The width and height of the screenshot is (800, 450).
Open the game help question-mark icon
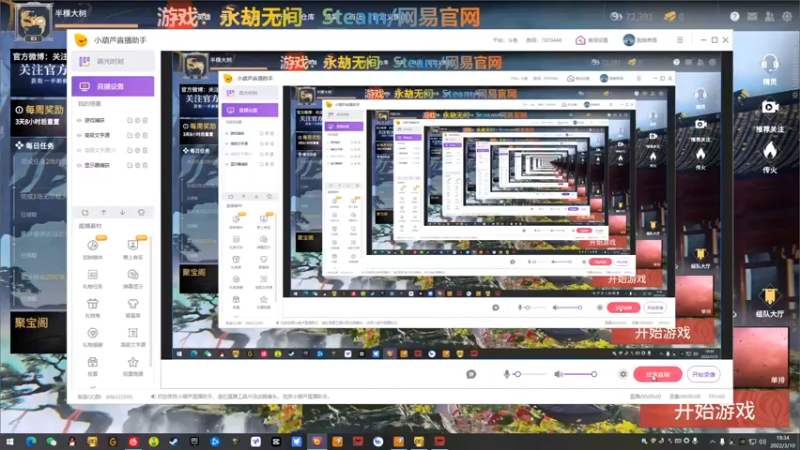[734, 16]
